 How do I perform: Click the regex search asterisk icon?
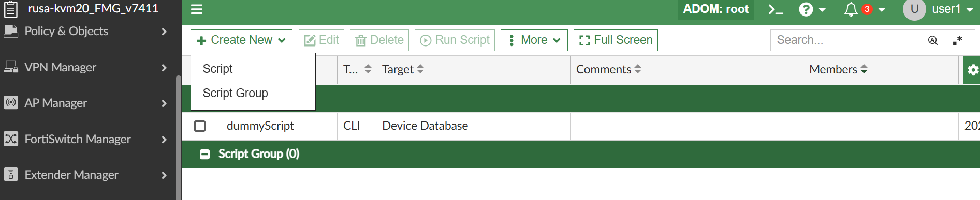tap(958, 40)
